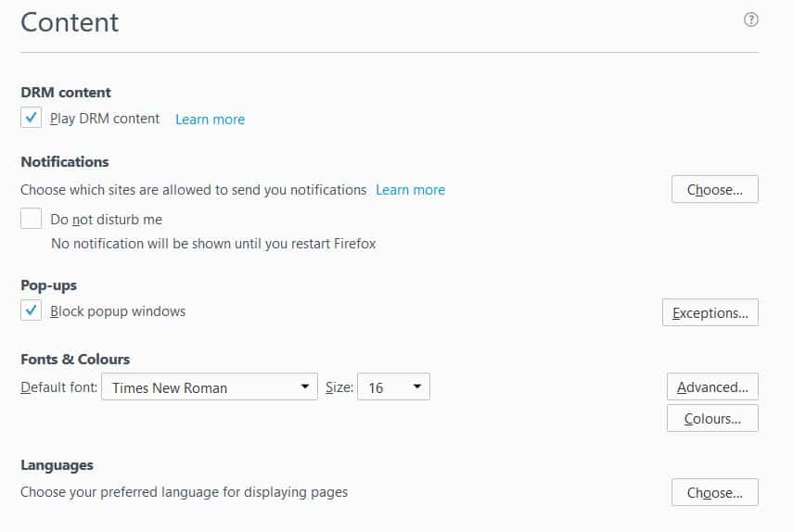
Task: Click the 'Play DRM content' label text
Action: pyautogui.click(x=105, y=119)
